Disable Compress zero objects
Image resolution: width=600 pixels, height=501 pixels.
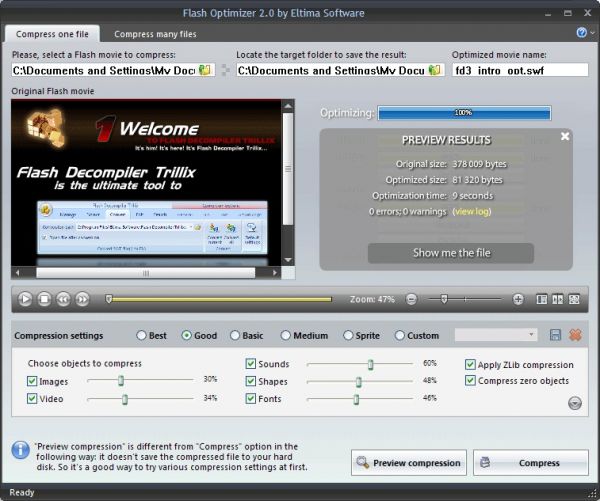click(470, 380)
